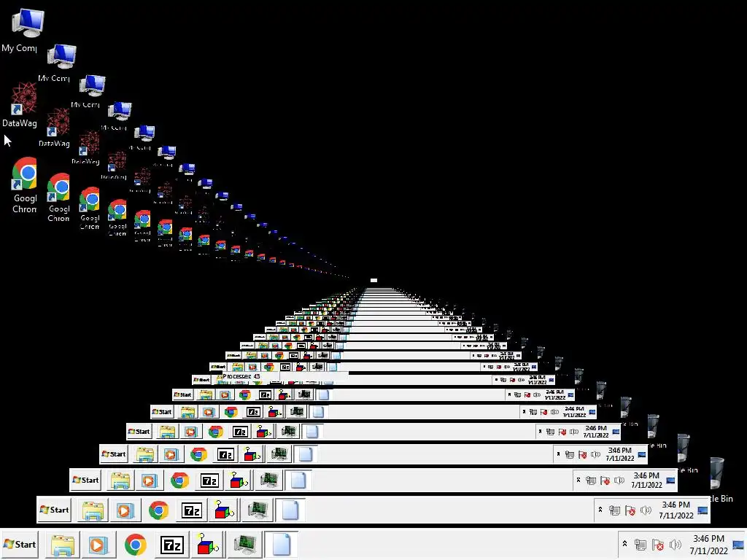Screen dimensions: 747x560
Task: Click the blue display tray icon beside the real clock
Action: 738,544
